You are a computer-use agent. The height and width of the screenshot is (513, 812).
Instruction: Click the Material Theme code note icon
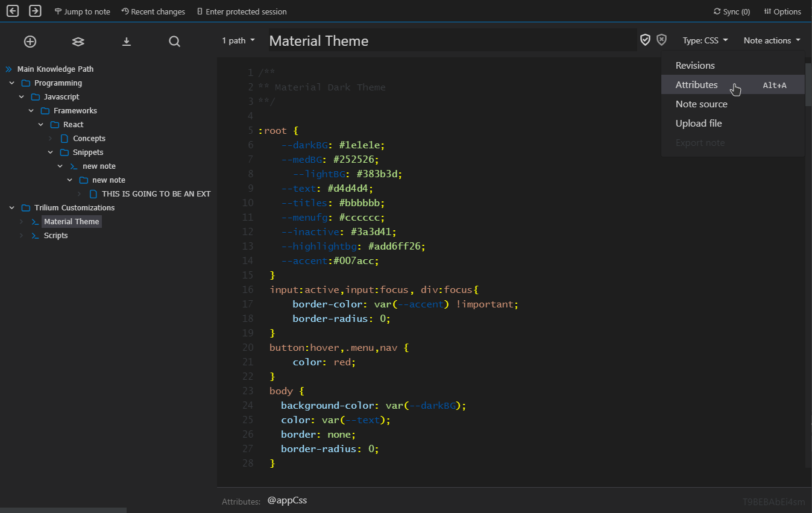tap(36, 222)
